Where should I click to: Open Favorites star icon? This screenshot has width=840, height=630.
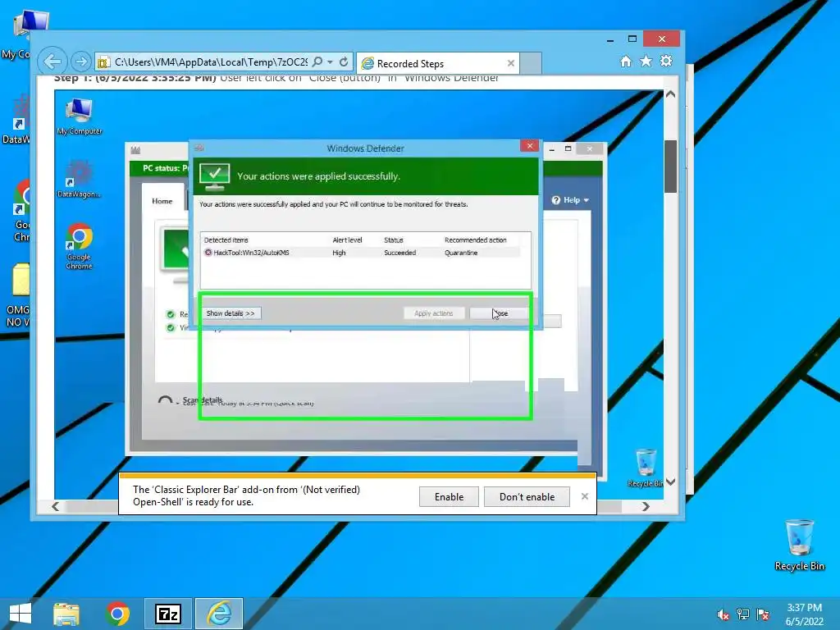click(x=646, y=62)
